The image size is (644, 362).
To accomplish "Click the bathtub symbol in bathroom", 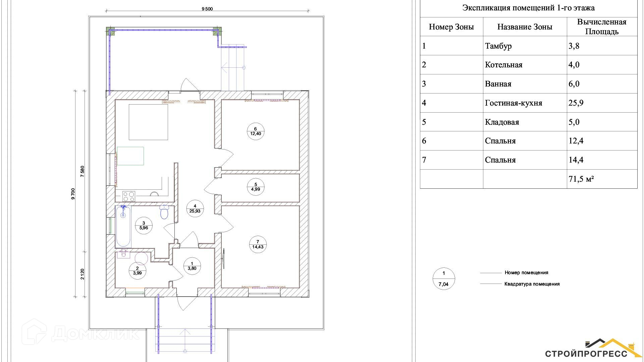I will pyautogui.click(x=123, y=226).
